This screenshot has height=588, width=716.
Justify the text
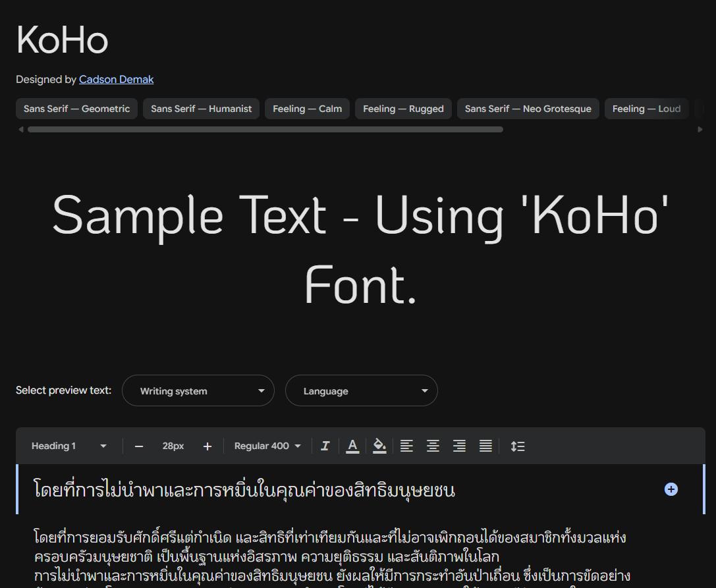pyautogui.click(x=485, y=446)
